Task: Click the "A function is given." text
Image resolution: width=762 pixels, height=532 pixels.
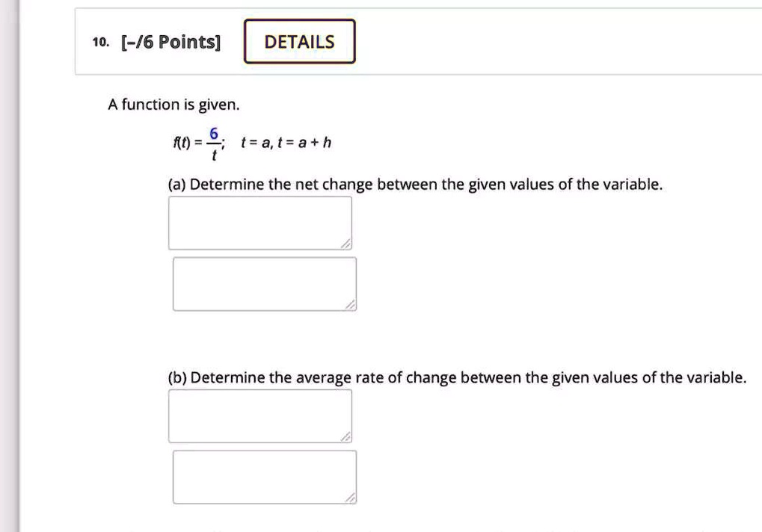Action: tap(173, 105)
